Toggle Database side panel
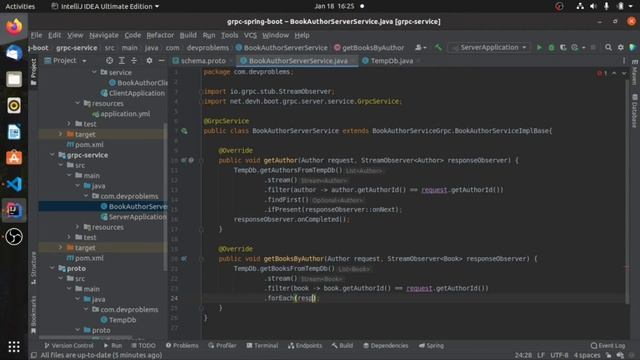Viewport: 640px width, 360px height. click(x=634, y=111)
